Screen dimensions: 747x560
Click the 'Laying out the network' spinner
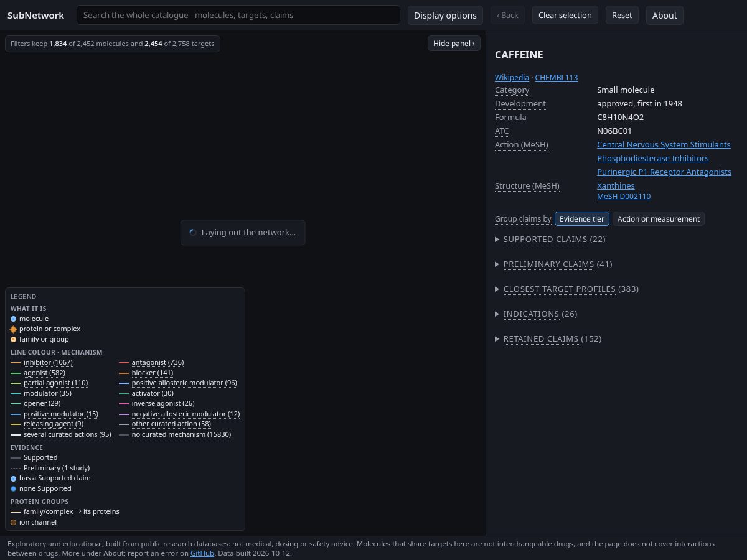point(192,233)
